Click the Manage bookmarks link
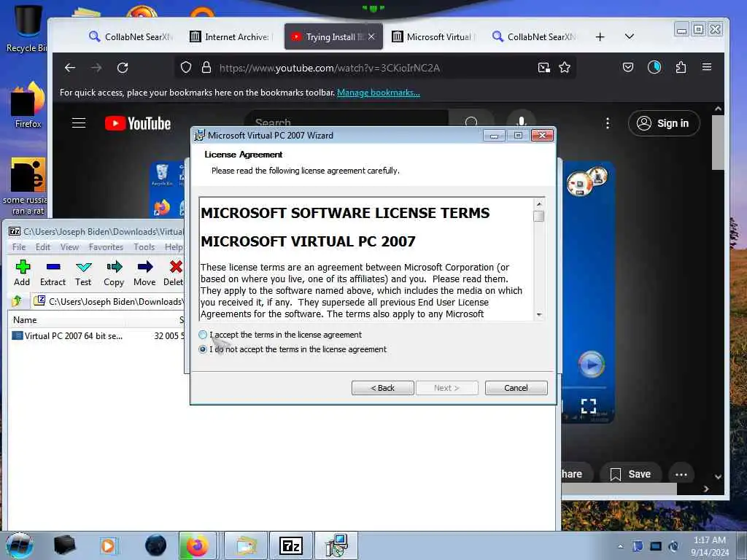Viewport: 747px width, 560px height. 379,93
